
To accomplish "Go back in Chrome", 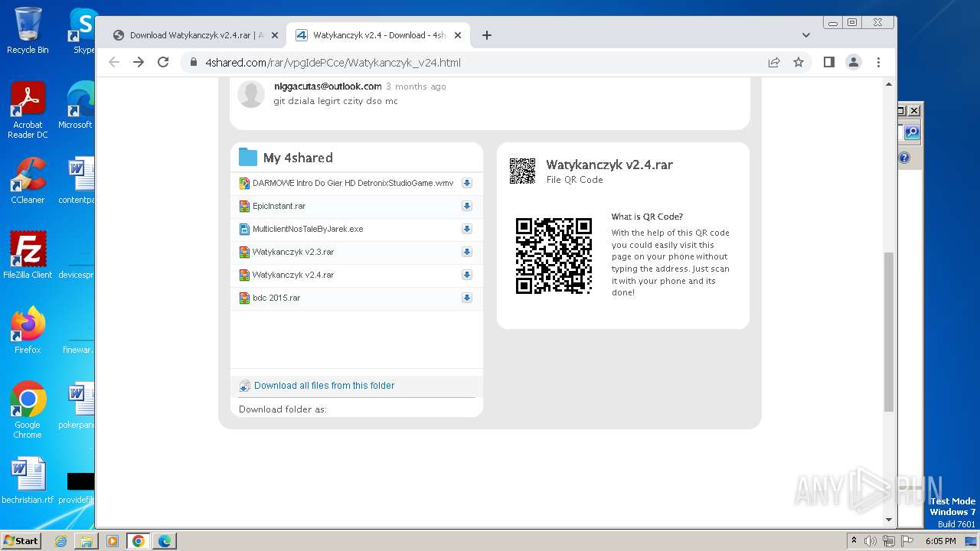I will pyautogui.click(x=114, y=63).
